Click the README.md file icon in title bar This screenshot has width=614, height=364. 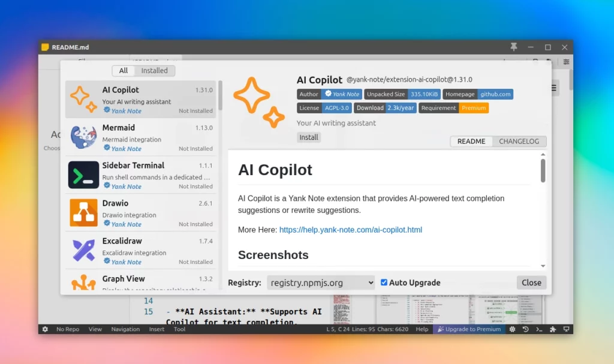45,47
